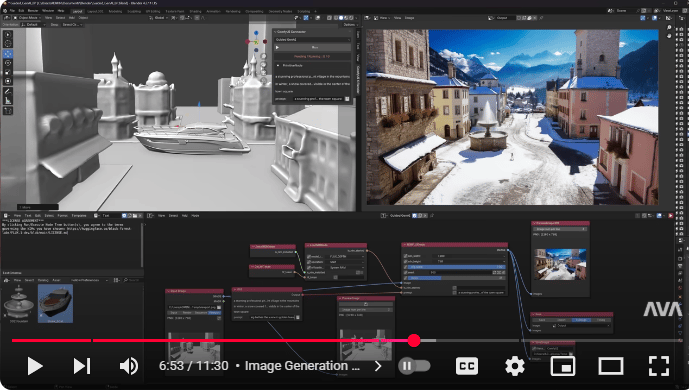The width and height of the screenshot is (689, 391).
Task: Open Options dropdown in viewport
Action: [349, 25]
